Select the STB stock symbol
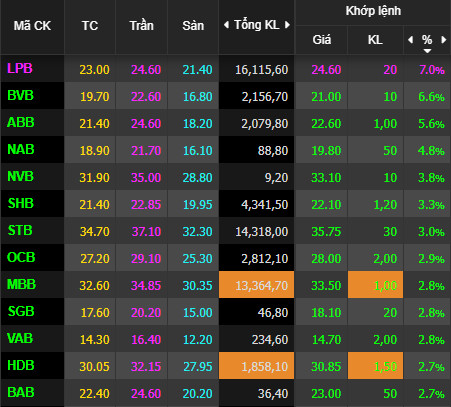This screenshot has width=451, height=407. (20, 231)
